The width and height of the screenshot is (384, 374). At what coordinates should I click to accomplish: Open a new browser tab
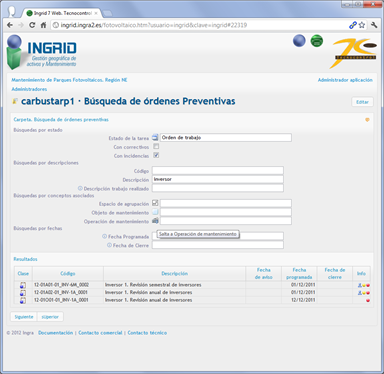click(107, 13)
